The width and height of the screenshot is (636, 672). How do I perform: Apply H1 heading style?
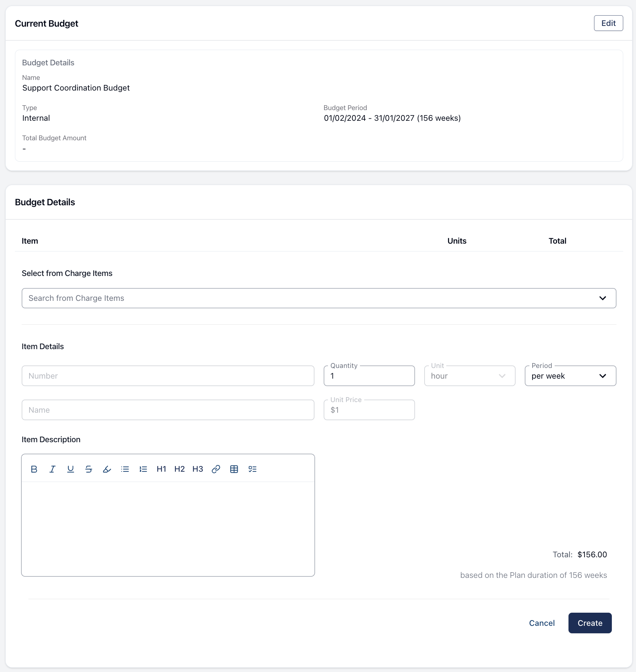(x=161, y=469)
